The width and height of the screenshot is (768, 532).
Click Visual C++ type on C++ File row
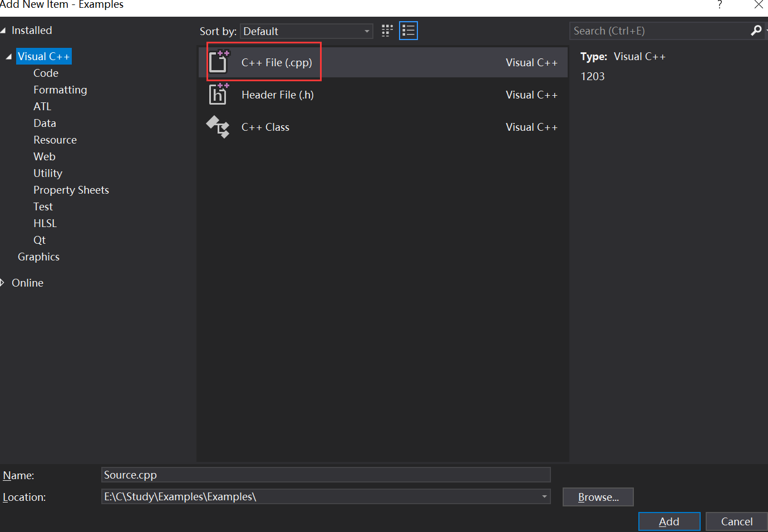(531, 62)
